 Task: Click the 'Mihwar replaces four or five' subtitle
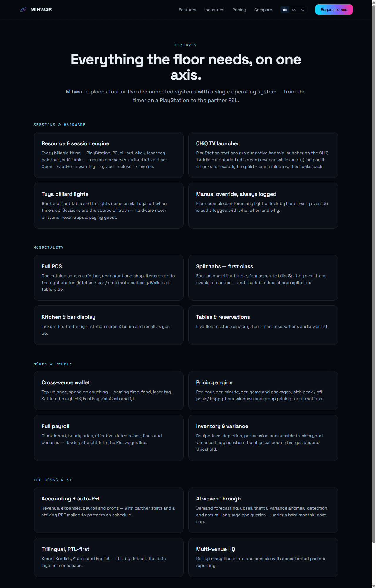tap(186, 96)
